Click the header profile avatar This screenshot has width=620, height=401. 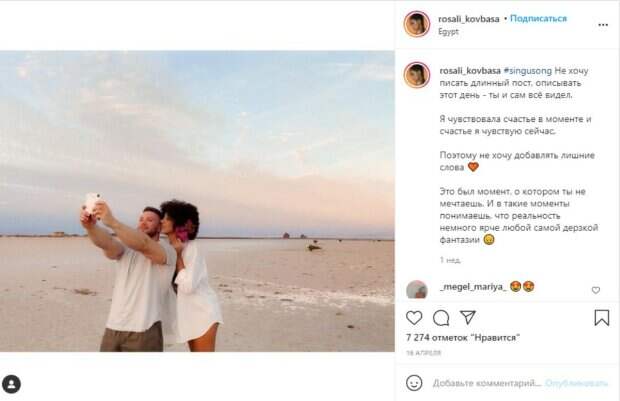[x=417, y=24]
